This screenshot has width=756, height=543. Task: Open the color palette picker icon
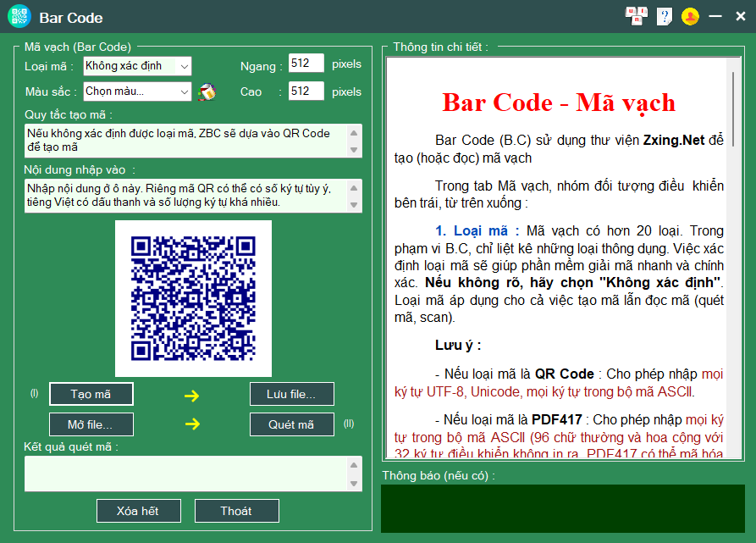tap(207, 91)
